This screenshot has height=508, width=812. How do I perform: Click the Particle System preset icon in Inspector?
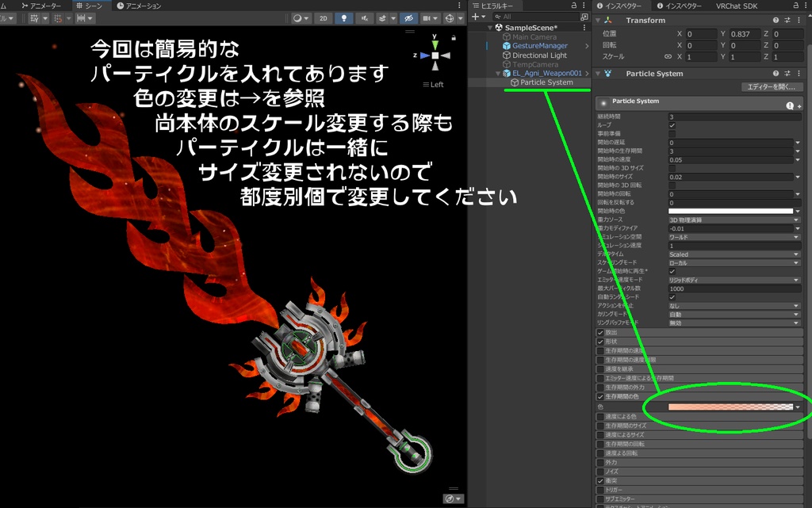[x=787, y=74]
